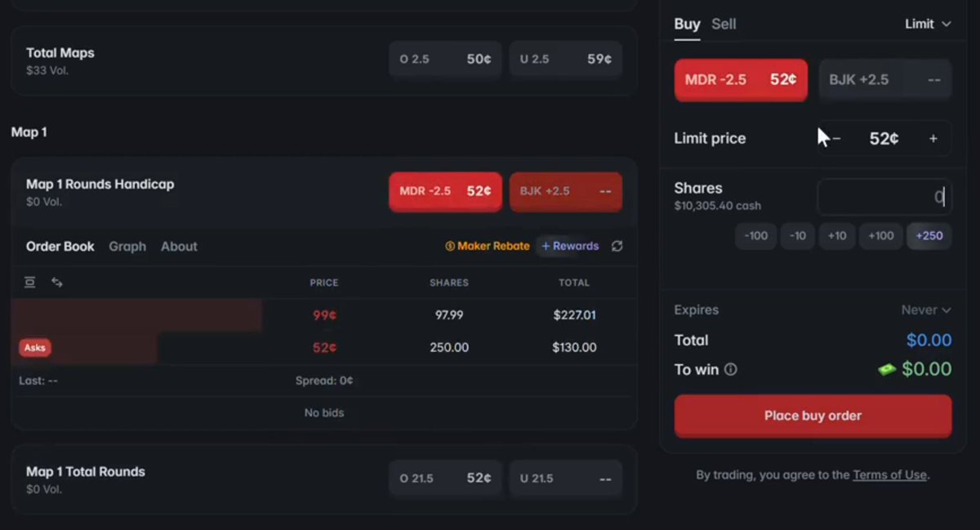Click the 52¢ ask price in order book
The height and width of the screenshot is (530, 980).
point(324,348)
